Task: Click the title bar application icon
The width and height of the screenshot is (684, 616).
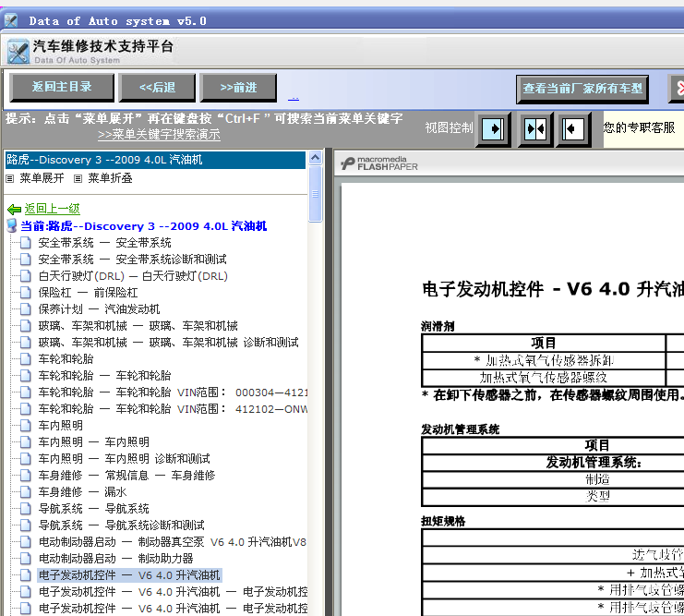Action: click(x=11, y=20)
